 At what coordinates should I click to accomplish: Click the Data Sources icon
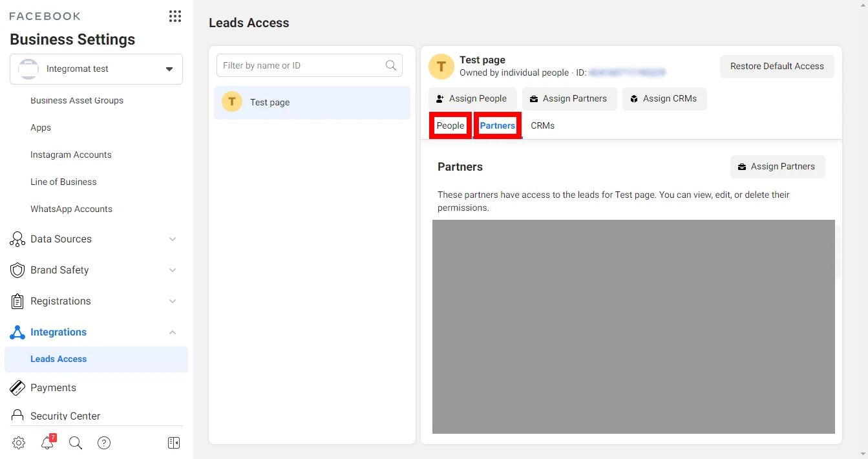point(17,239)
